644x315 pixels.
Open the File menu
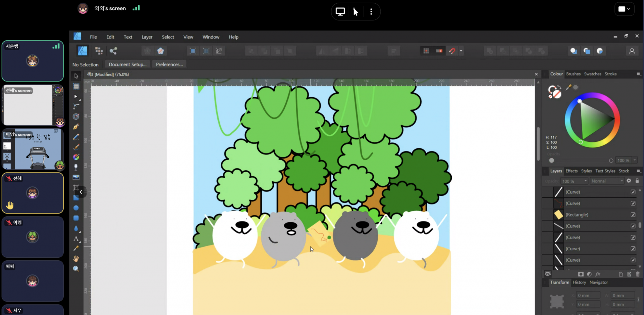click(93, 37)
